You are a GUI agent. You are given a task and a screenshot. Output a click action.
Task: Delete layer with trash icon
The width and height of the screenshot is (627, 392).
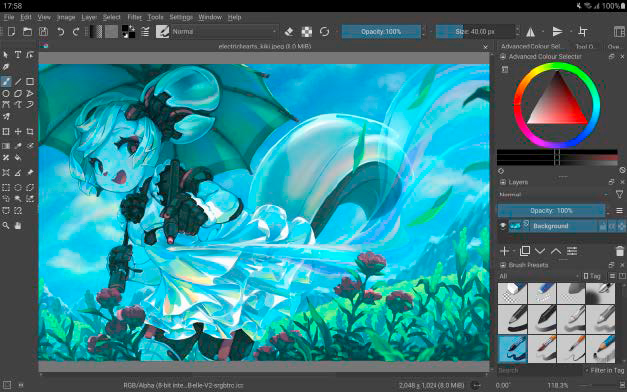pos(619,251)
